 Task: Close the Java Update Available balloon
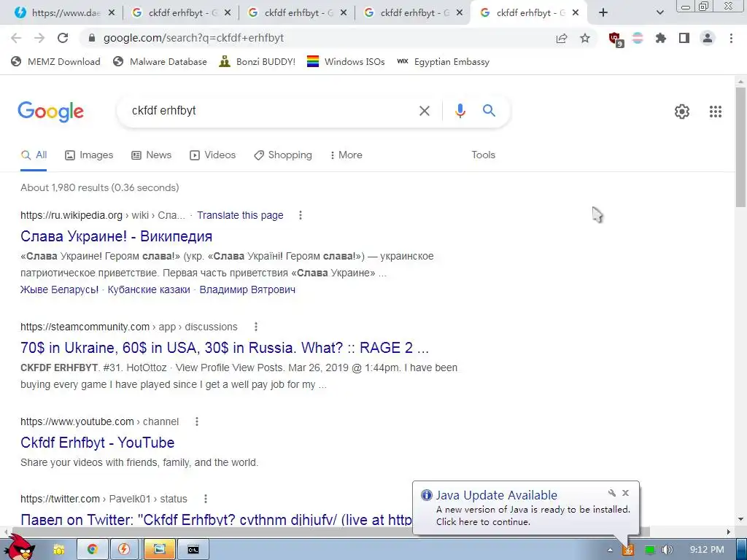pos(625,493)
